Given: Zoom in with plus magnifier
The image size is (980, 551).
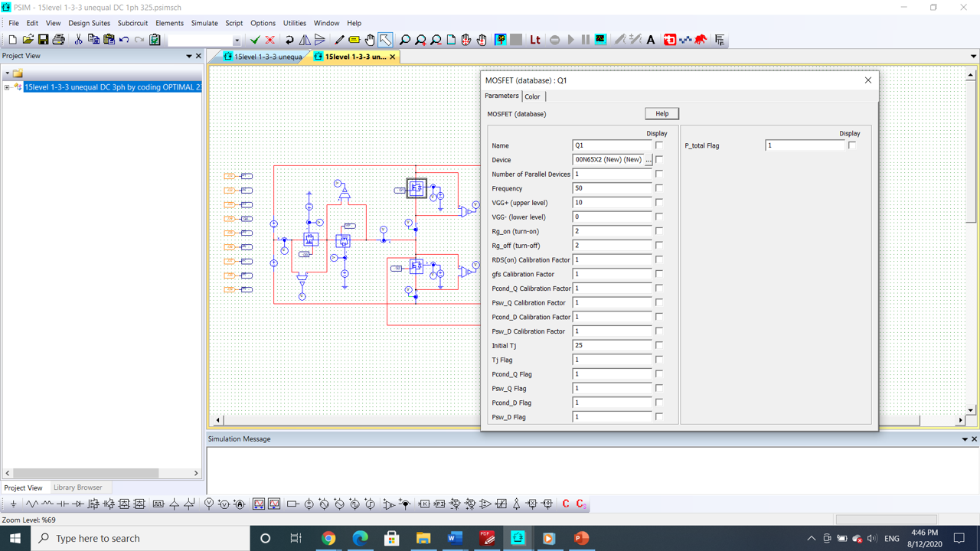Looking at the screenshot, I should click(x=420, y=40).
